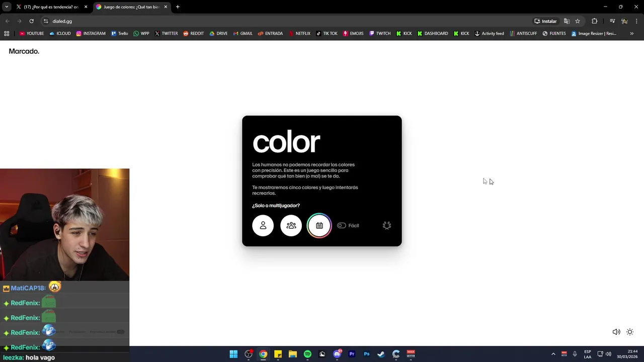The height and width of the screenshot is (362, 644).
Task: Open the translate page icon
Action: point(567,21)
